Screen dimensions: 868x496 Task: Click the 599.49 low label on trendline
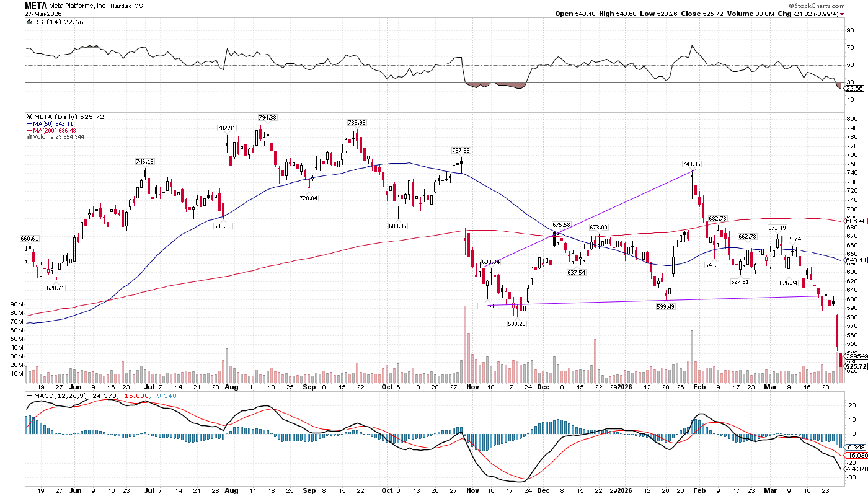(x=666, y=306)
